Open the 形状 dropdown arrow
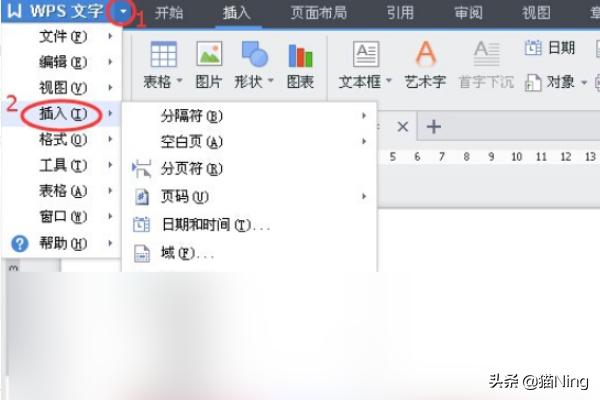The image size is (600, 400). point(271,81)
